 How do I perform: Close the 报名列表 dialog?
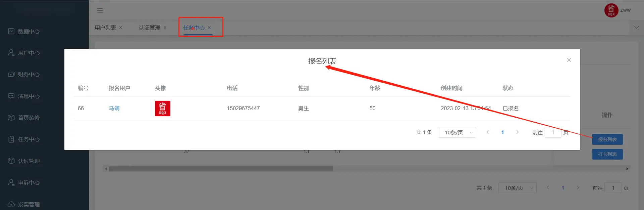[x=569, y=60]
